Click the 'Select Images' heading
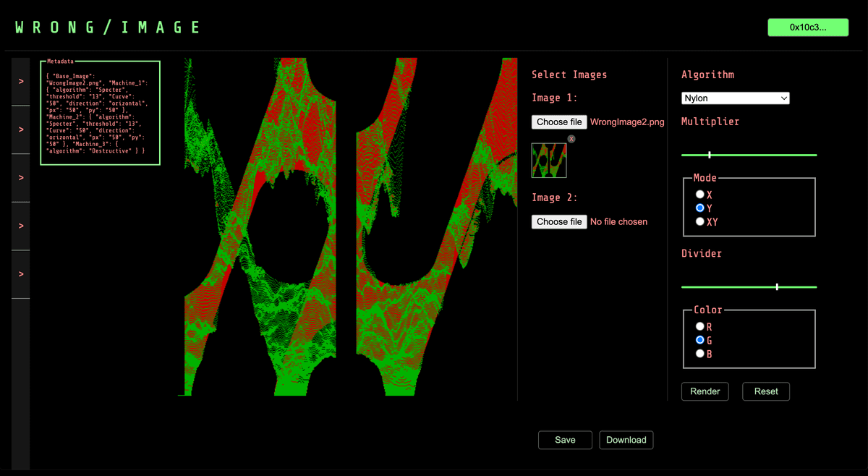The height and width of the screenshot is (476, 868). 569,75
